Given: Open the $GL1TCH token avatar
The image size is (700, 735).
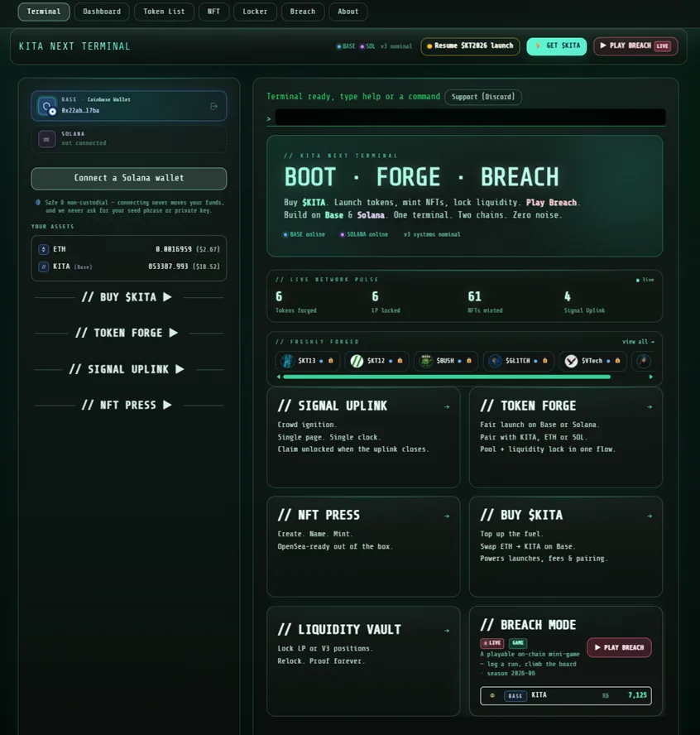Looking at the screenshot, I should click(495, 361).
